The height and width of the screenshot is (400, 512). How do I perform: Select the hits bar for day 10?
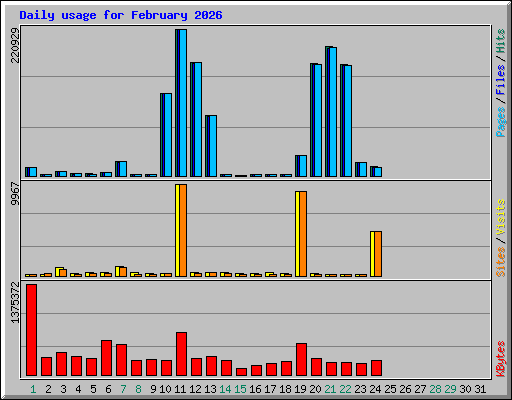(x=166, y=135)
